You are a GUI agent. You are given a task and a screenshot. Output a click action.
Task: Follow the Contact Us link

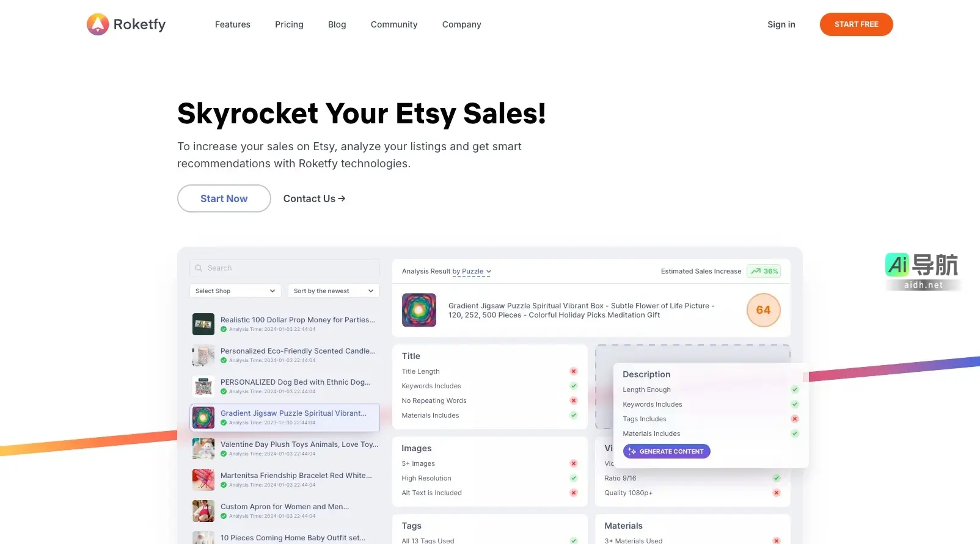coord(314,198)
